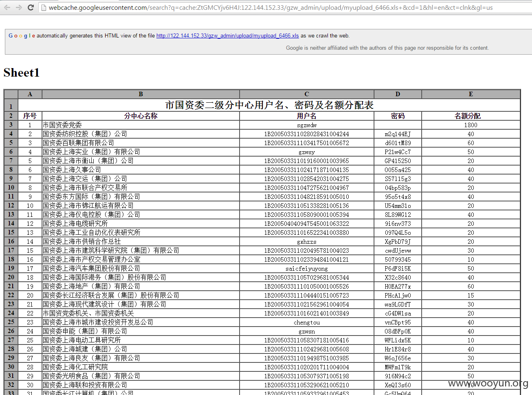Click the page icon in the address bar
This screenshot has height=395, width=532.
(x=44, y=7)
